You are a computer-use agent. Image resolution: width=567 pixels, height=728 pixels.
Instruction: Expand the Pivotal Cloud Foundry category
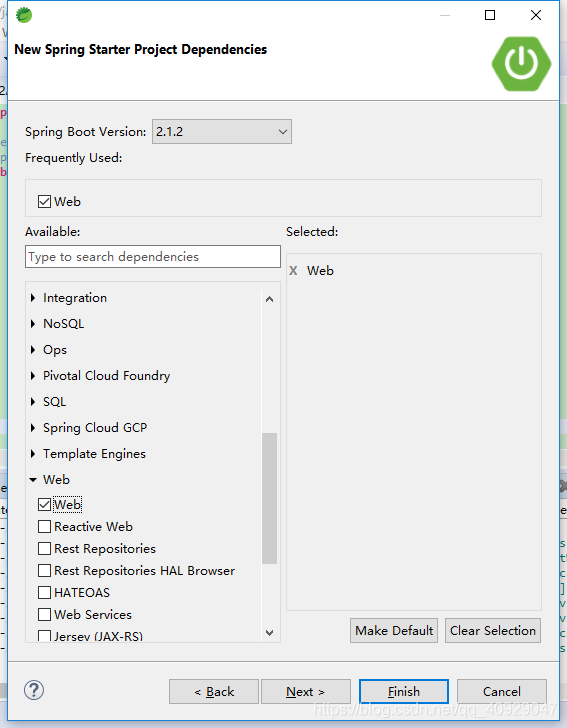pos(33,376)
